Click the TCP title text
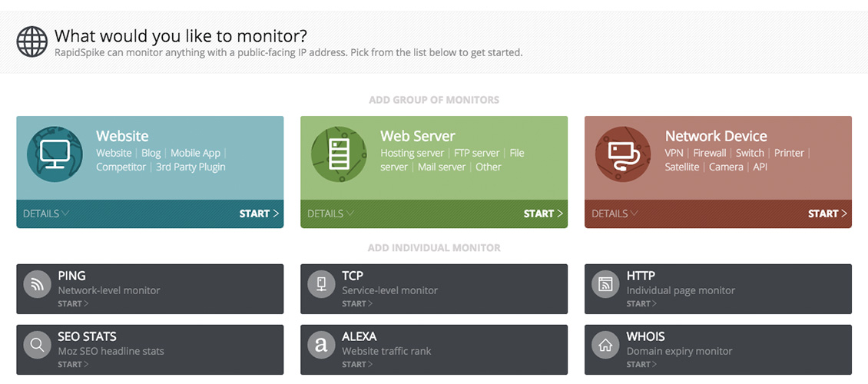Image resolution: width=868 pixels, height=384 pixels. [353, 276]
